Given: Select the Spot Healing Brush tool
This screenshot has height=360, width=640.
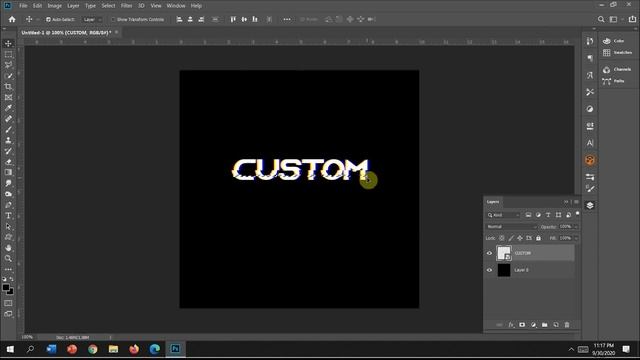Looking at the screenshot, I should click(x=8, y=119).
